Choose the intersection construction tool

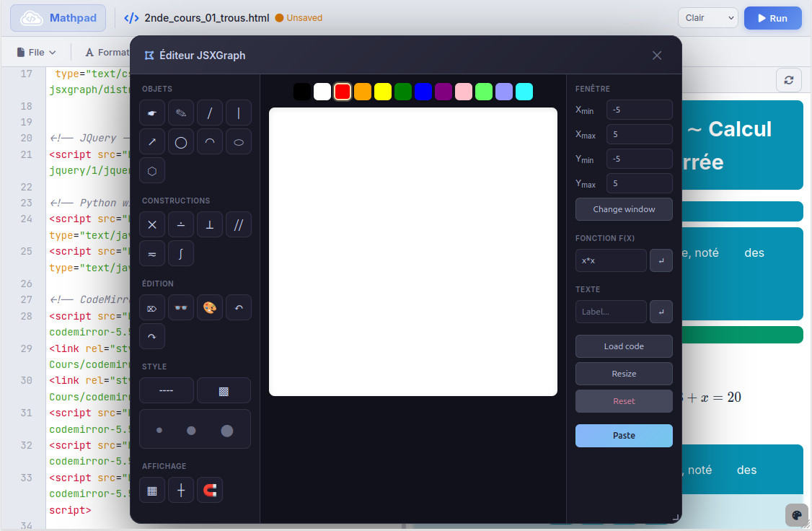[x=151, y=224]
